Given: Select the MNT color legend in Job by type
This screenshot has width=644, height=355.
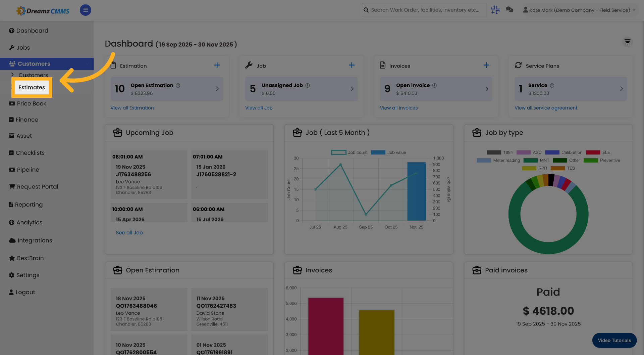Looking at the screenshot, I should (531, 160).
